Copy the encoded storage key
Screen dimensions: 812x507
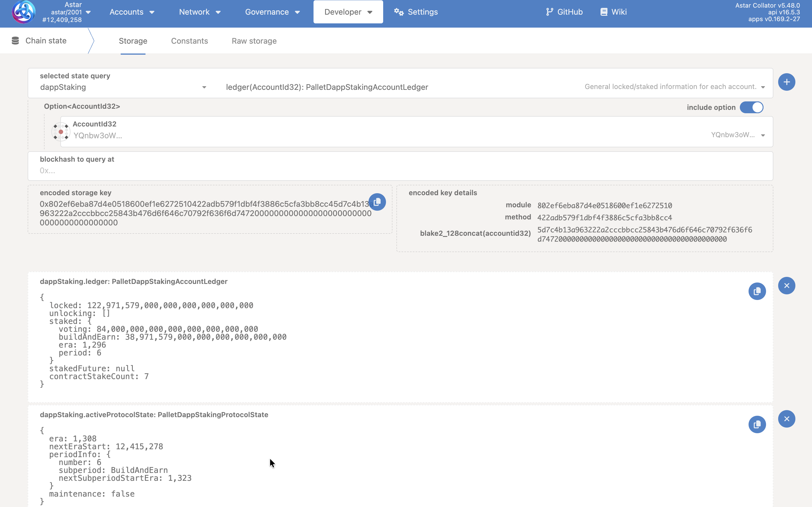(377, 202)
